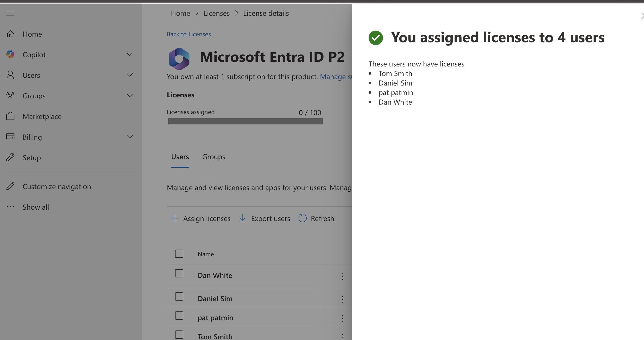The image size is (644, 340).
Task: Click the Licenses section heading
Action: point(180,95)
